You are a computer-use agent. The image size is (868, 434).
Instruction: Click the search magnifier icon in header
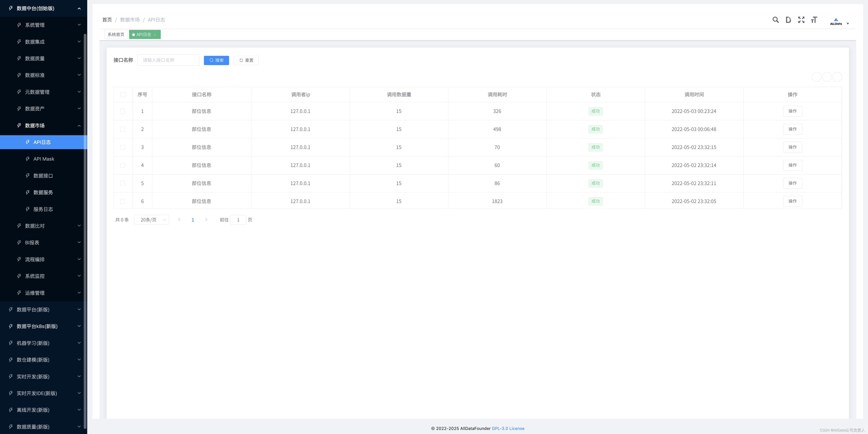(775, 20)
